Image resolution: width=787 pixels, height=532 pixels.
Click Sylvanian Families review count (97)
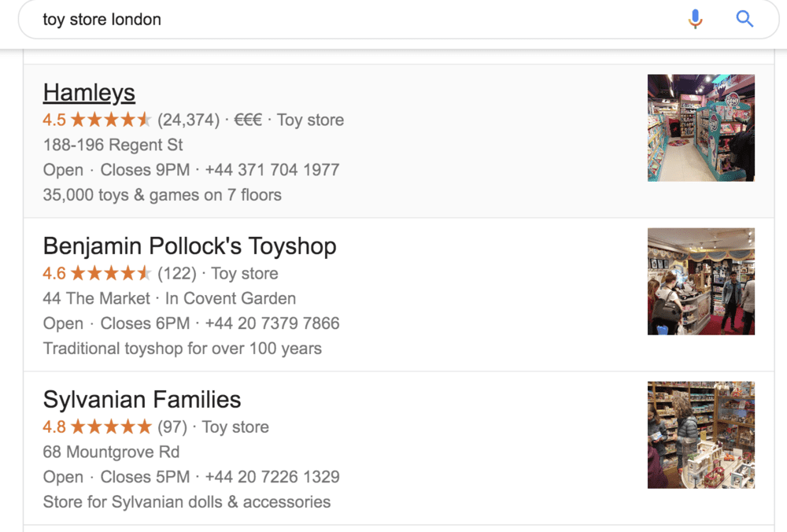coord(172,427)
